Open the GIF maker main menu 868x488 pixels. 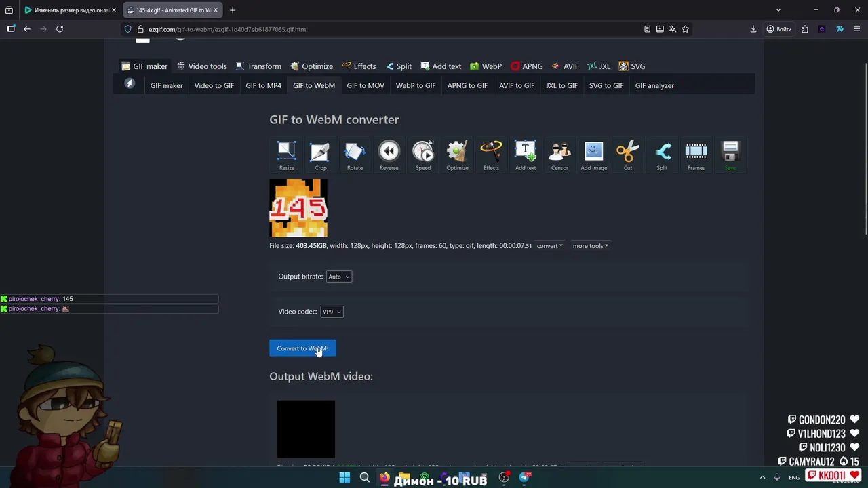click(144, 66)
